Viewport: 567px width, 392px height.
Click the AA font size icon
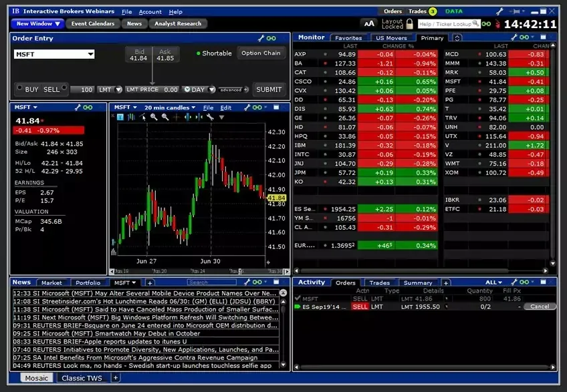[369, 24]
